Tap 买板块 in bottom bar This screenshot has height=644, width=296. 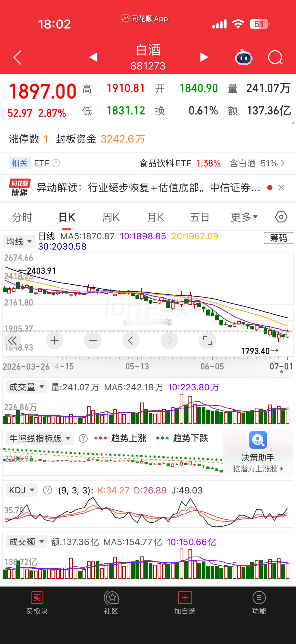pos(37,603)
